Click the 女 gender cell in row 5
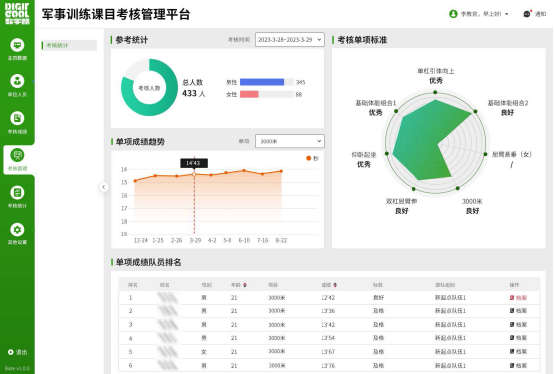 [x=204, y=351]
